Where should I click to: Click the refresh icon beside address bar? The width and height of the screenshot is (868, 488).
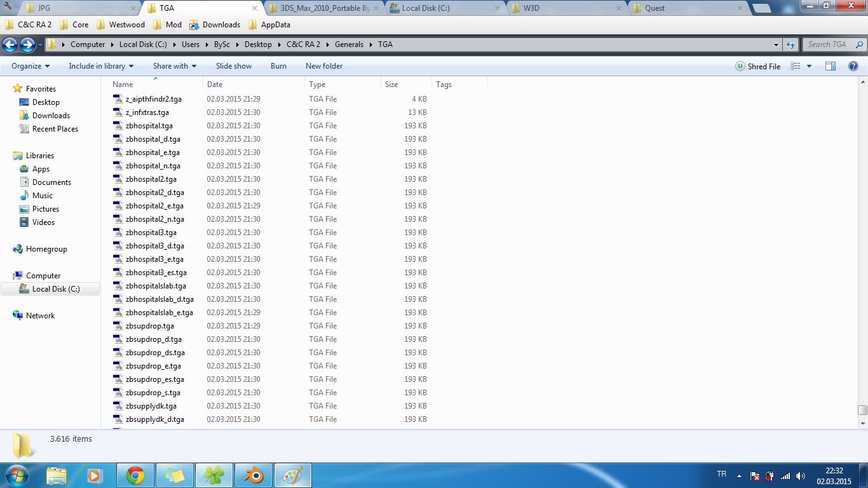pos(790,44)
